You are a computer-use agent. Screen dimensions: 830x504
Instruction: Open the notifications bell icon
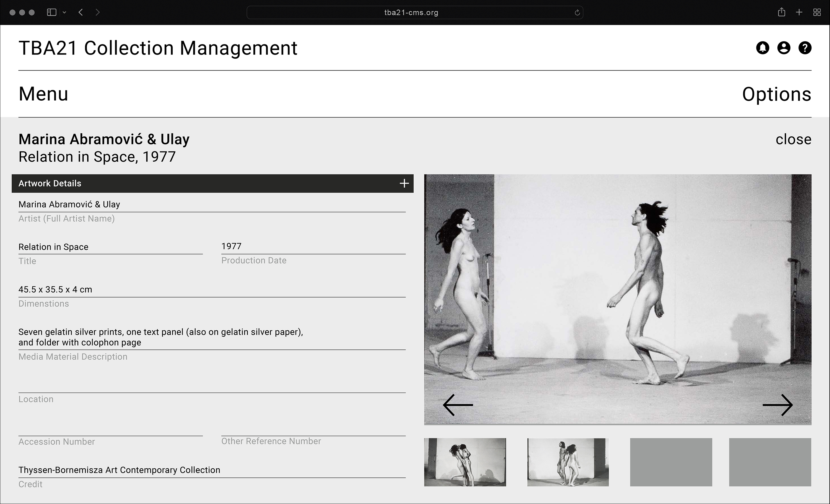762,48
